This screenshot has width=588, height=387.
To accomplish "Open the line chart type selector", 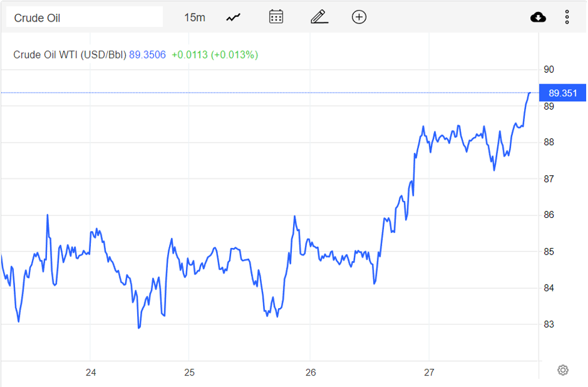I will [234, 17].
